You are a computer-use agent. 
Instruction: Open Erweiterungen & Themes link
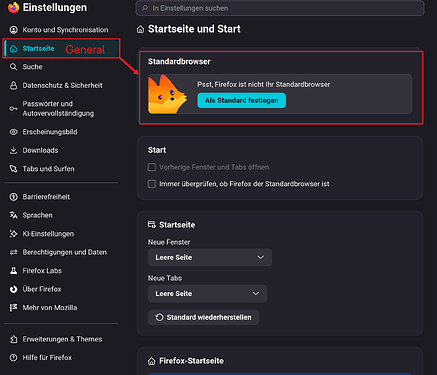61,339
